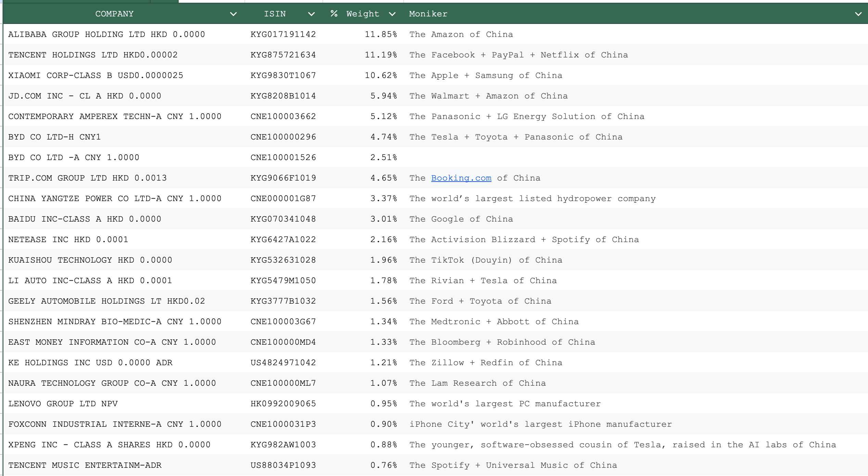Screen dimensions: 868x476
Task: Open the % Weight column filter dropdown
Action: coord(392,14)
